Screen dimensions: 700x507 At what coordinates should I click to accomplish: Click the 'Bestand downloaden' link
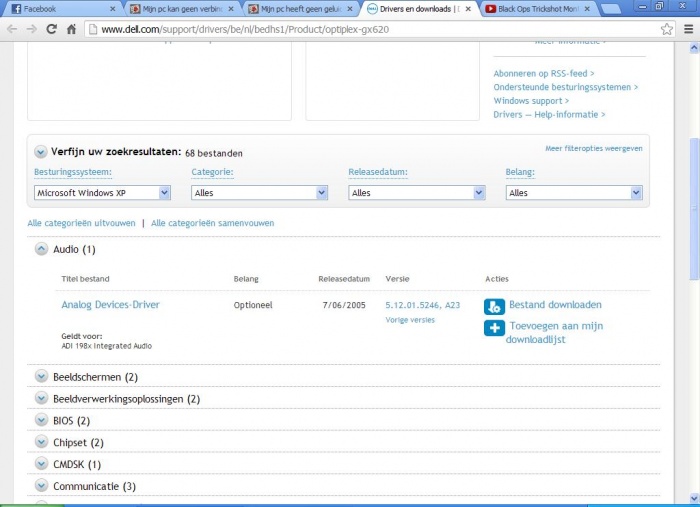tap(555, 305)
